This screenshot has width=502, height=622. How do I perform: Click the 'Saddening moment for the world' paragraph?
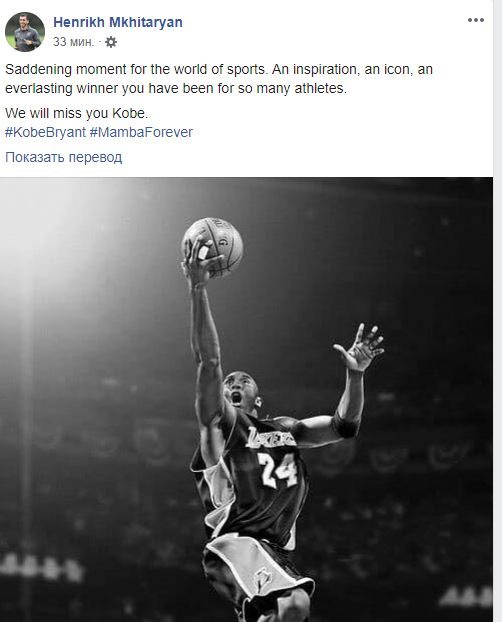[219, 79]
